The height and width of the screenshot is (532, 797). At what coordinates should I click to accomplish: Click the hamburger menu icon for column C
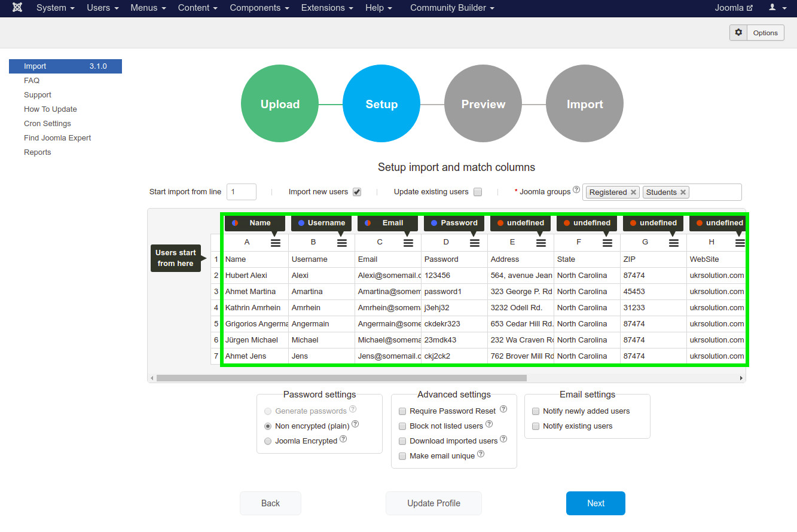408,243
